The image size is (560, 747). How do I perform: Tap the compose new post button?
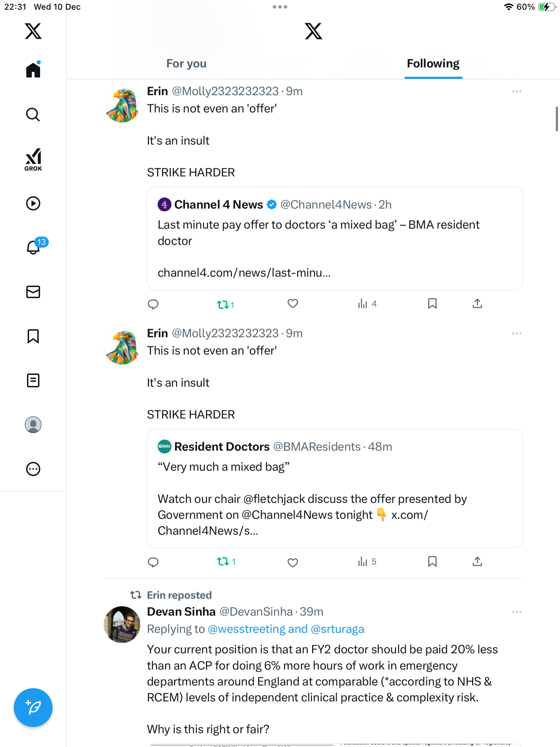click(33, 707)
